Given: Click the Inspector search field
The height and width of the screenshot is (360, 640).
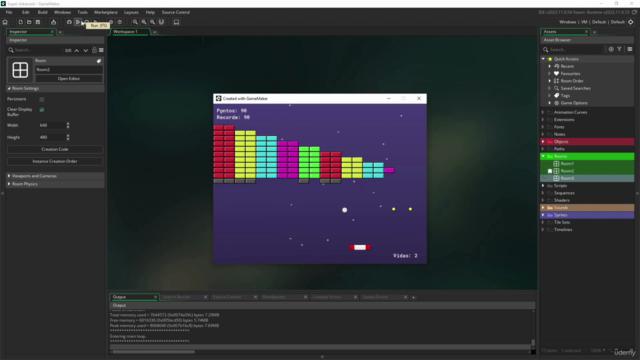Looking at the screenshot, I should (x=39, y=50).
